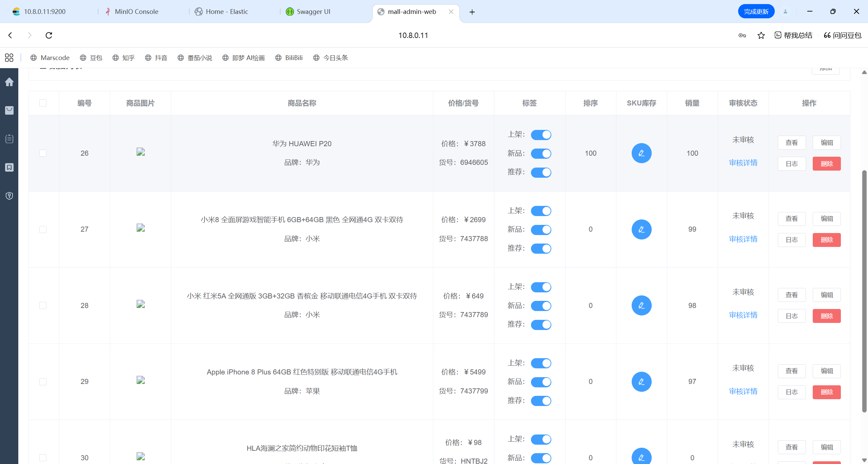Open 审核详情 link for product 28

point(743,315)
